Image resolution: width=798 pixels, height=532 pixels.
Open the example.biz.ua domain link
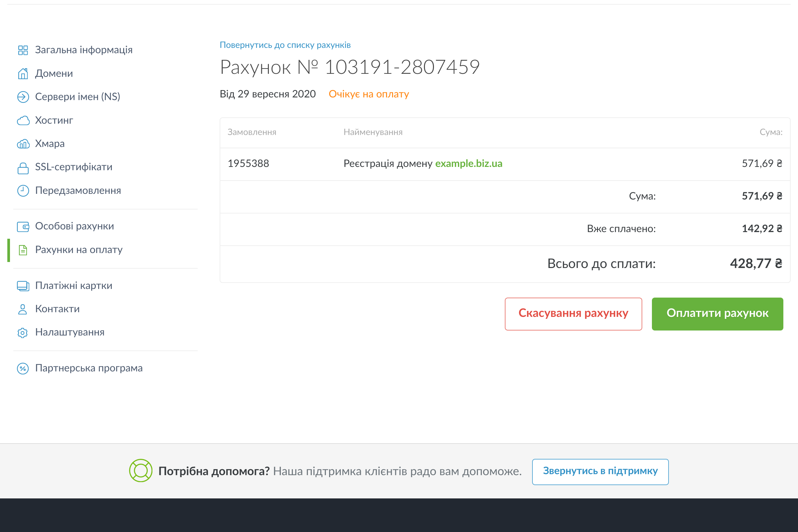468,164
